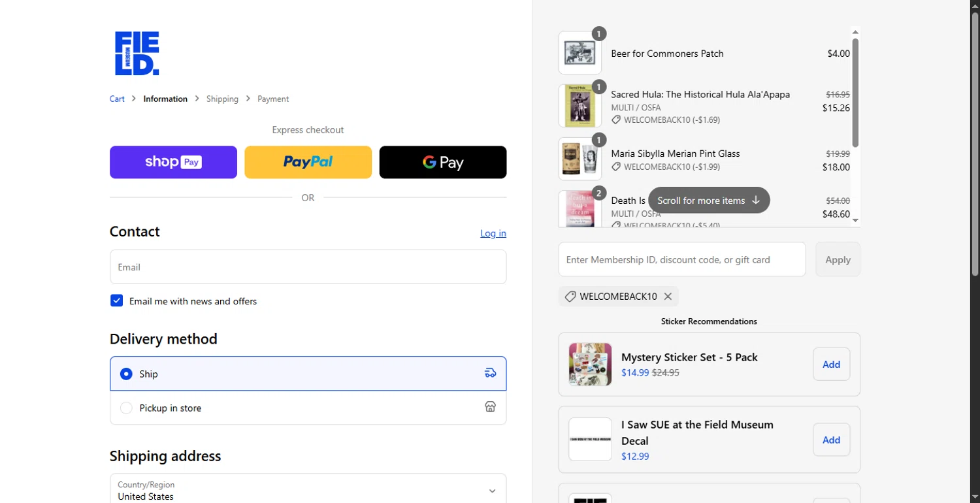The width and height of the screenshot is (980, 503).
Task: Select Google Pay express checkout
Action: tap(442, 162)
